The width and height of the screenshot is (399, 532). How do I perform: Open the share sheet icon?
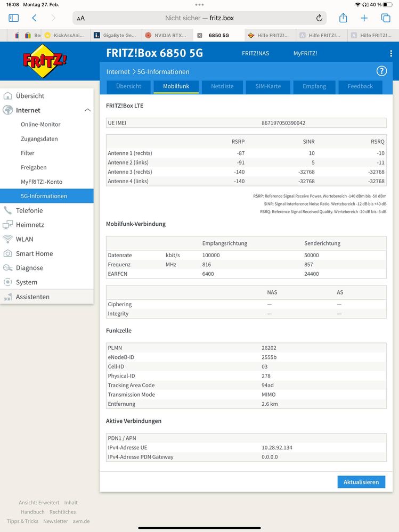click(343, 18)
